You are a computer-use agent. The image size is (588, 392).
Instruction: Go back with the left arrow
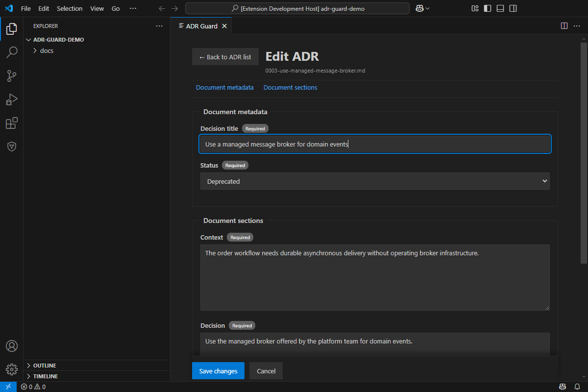click(x=162, y=8)
